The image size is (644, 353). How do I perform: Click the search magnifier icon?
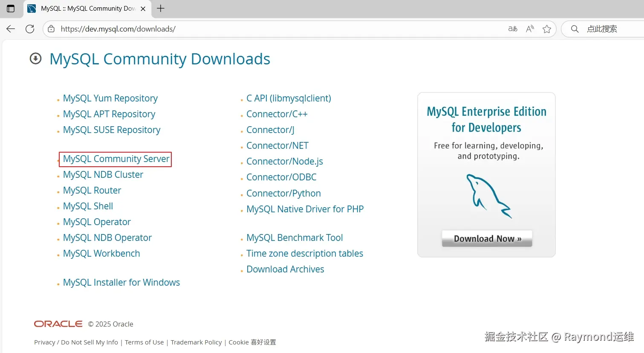pos(575,29)
